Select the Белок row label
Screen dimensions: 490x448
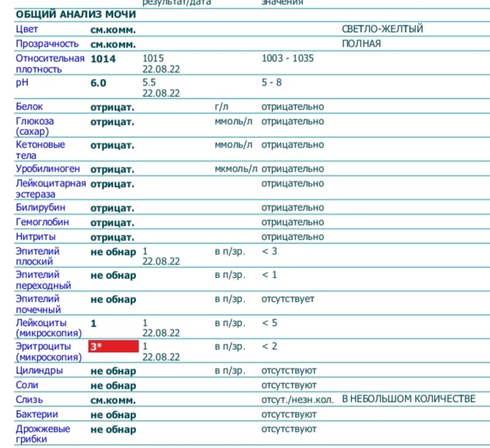(x=29, y=107)
